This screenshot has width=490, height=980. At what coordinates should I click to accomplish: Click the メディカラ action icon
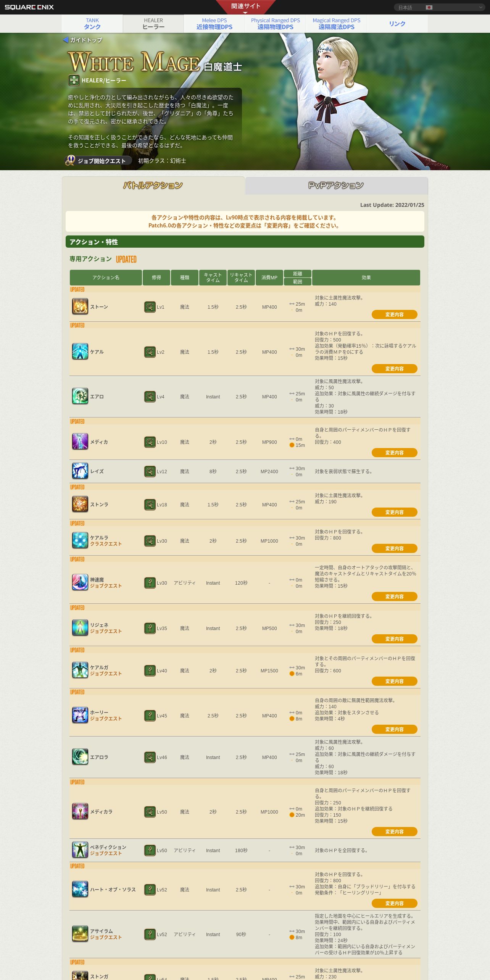80,812
